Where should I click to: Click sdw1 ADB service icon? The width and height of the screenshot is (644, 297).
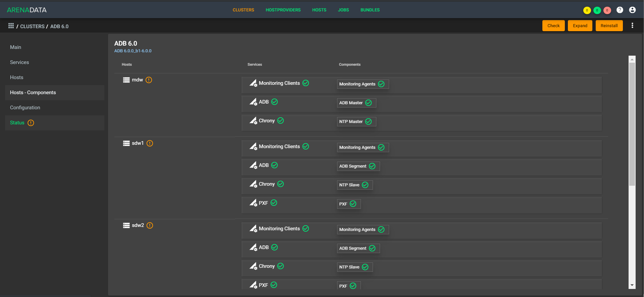pyautogui.click(x=253, y=165)
